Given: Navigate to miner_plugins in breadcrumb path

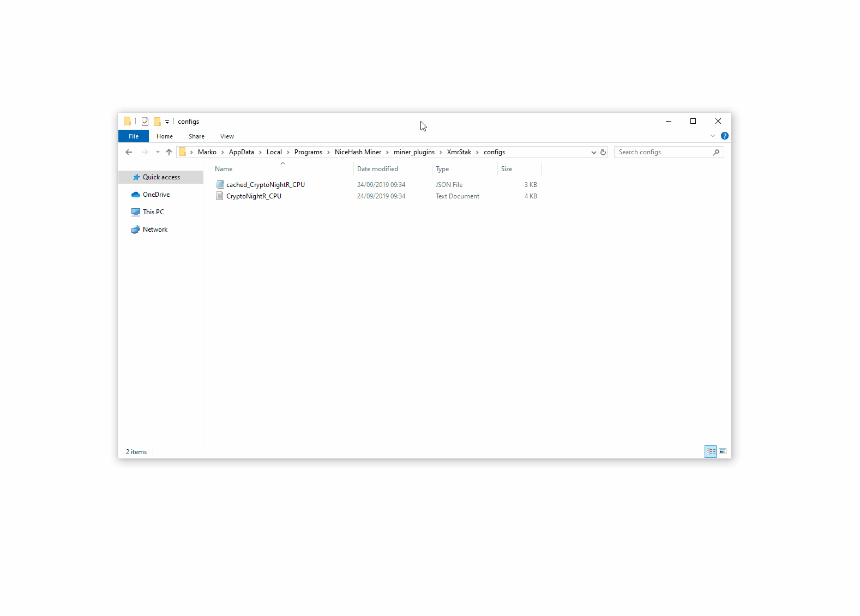Looking at the screenshot, I should [414, 152].
